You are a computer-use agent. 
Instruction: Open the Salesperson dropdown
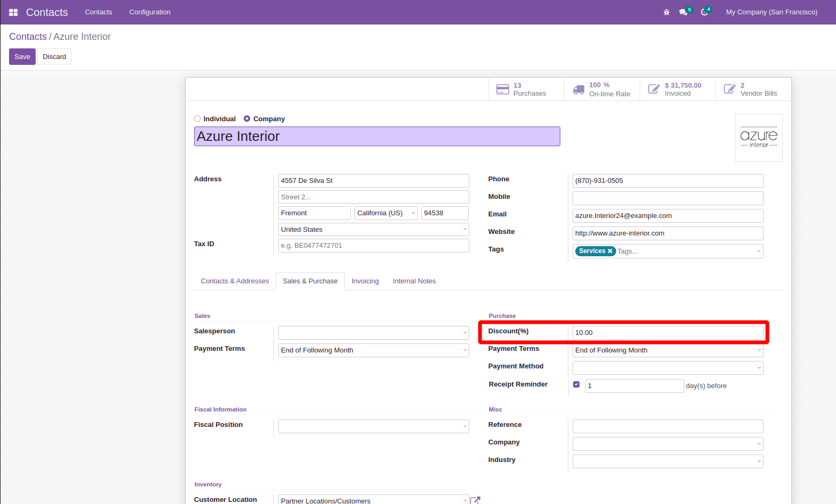(374, 333)
